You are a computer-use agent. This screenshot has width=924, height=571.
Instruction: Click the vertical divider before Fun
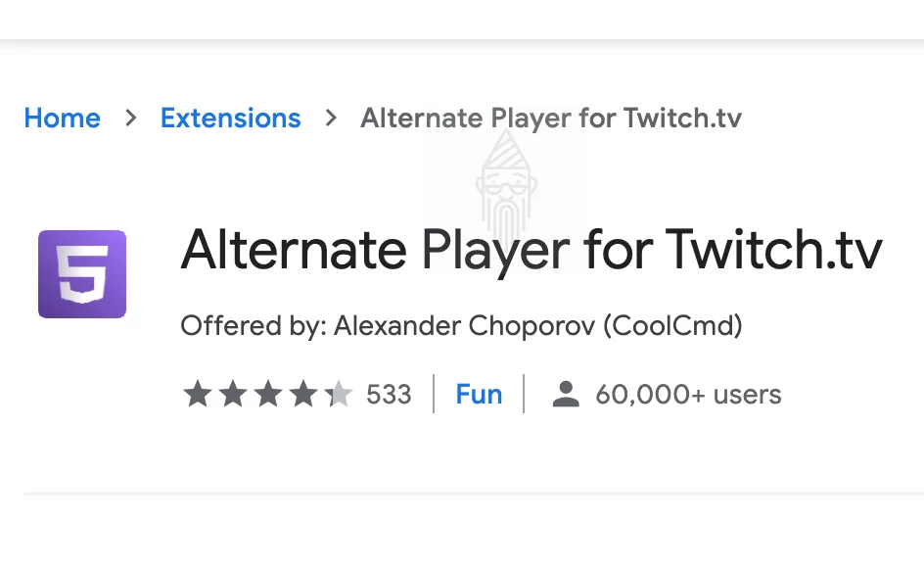434,394
